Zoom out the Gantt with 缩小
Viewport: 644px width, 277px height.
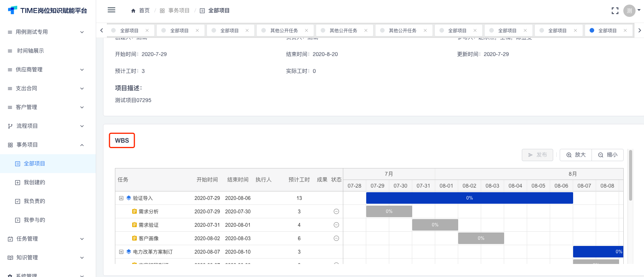coord(608,155)
